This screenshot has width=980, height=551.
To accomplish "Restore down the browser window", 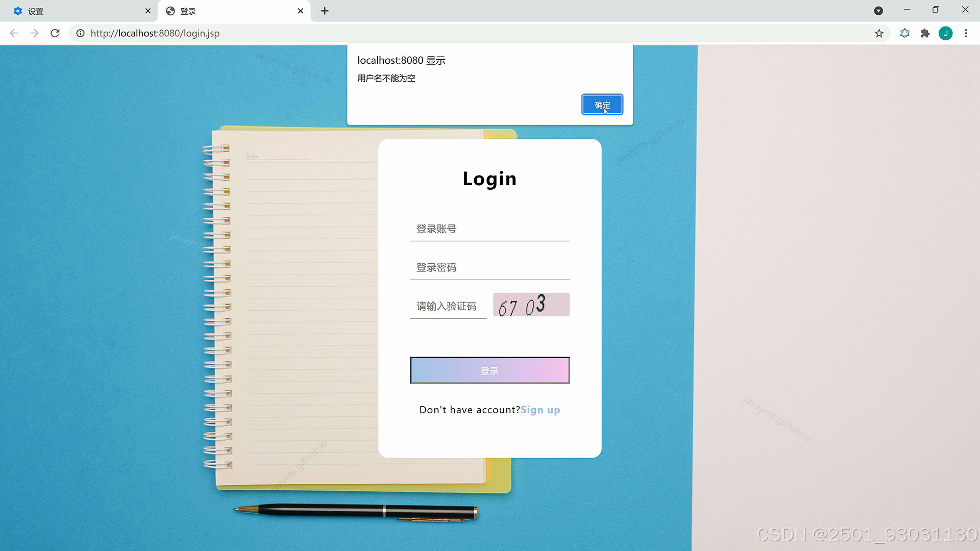I will 936,10.
